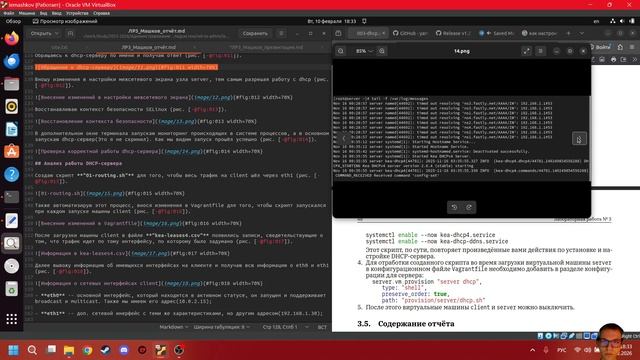Viewport: 640px width, 360px height.
Task: Switch to the Saved M browser tab
Action: tap(496, 33)
